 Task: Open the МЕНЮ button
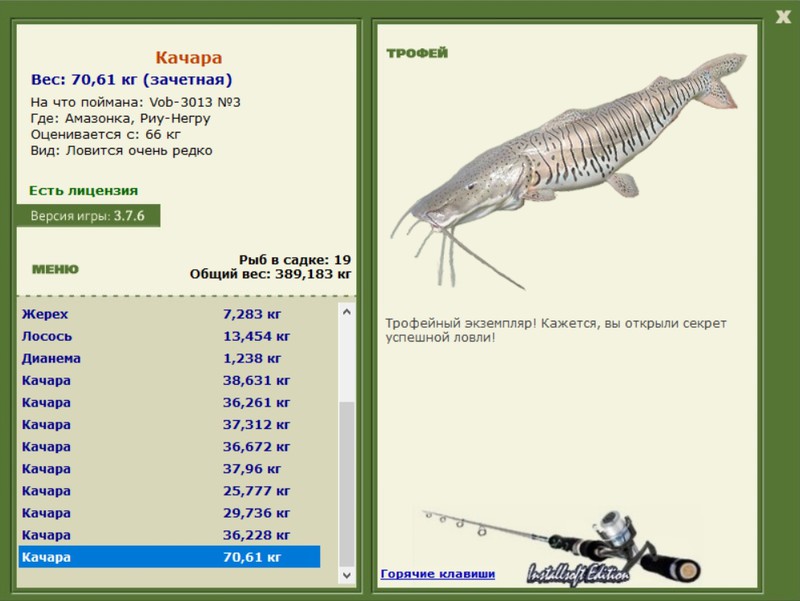(56, 269)
